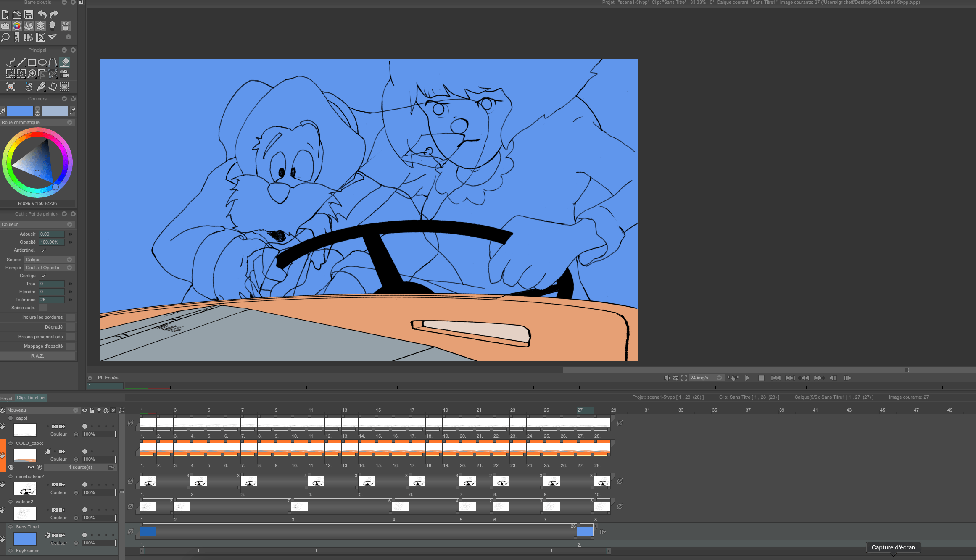Select the spline curve tool
This screenshot has height=560, width=976.
coord(53,63)
